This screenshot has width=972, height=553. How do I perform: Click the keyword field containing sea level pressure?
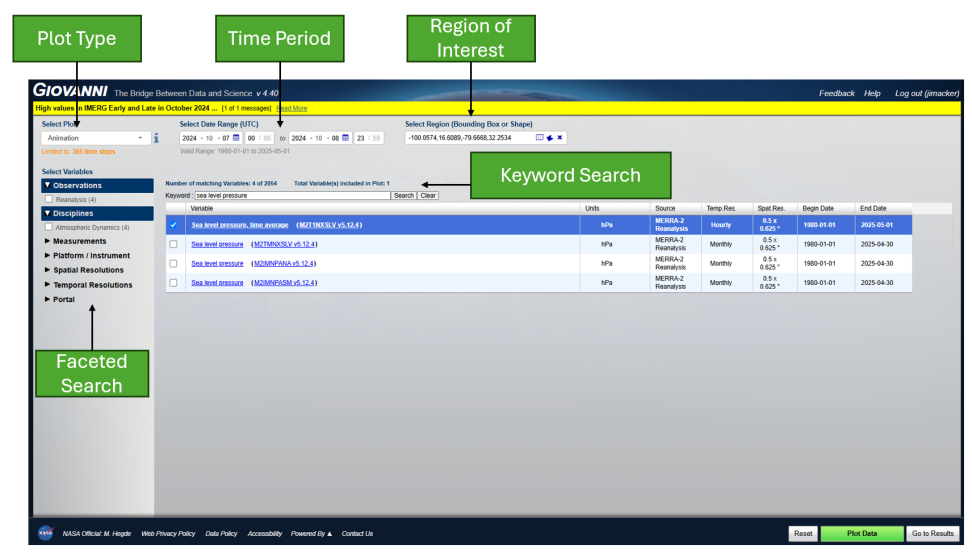tap(293, 195)
